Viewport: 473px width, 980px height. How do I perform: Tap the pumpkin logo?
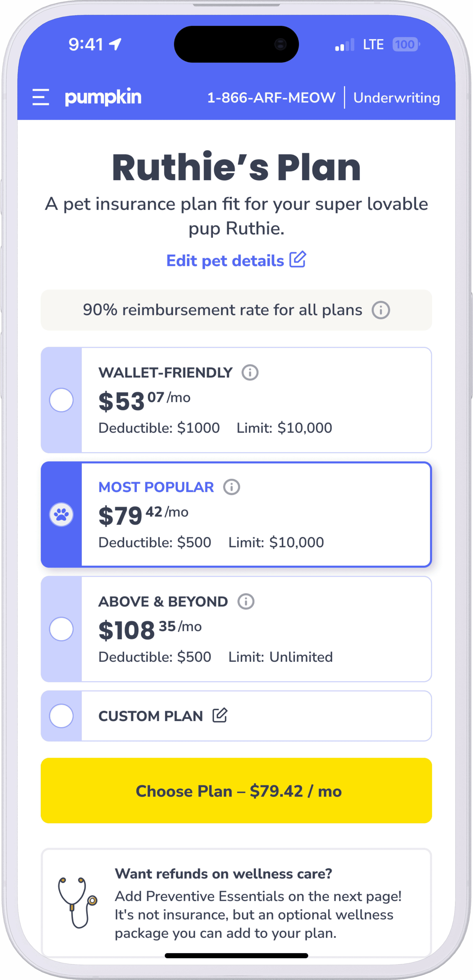103,97
